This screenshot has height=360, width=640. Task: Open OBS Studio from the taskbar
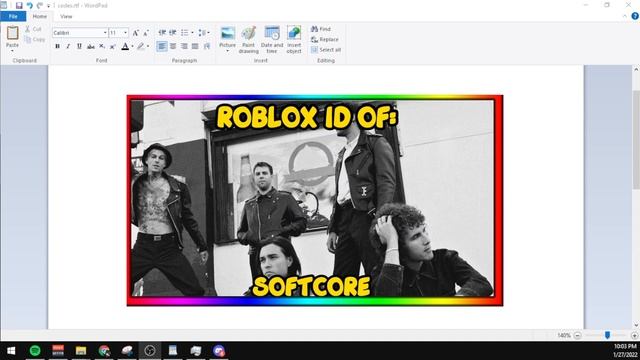click(x=150, y=351)
